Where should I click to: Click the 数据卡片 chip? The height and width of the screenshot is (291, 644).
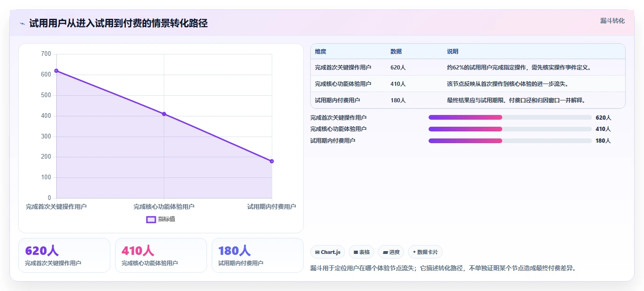tap(425, 252)
